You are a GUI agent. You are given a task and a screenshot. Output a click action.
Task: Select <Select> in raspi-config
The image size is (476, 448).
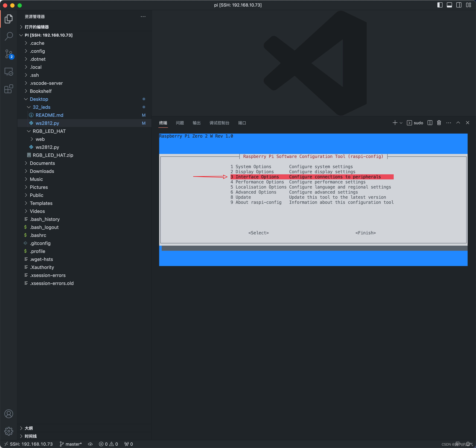(258, 233)
